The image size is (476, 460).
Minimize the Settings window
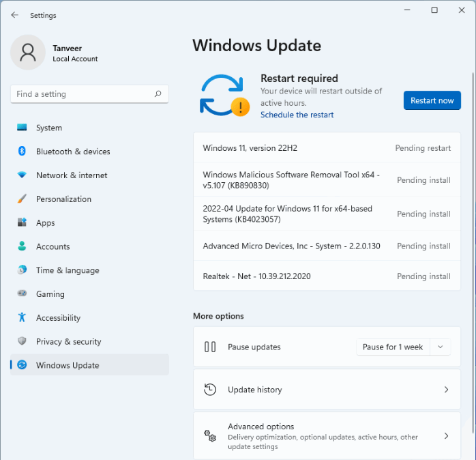pos(407,10)
